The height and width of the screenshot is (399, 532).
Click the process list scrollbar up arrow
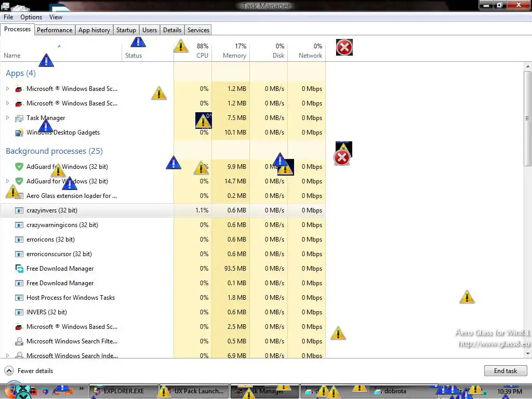click(527, 66)
